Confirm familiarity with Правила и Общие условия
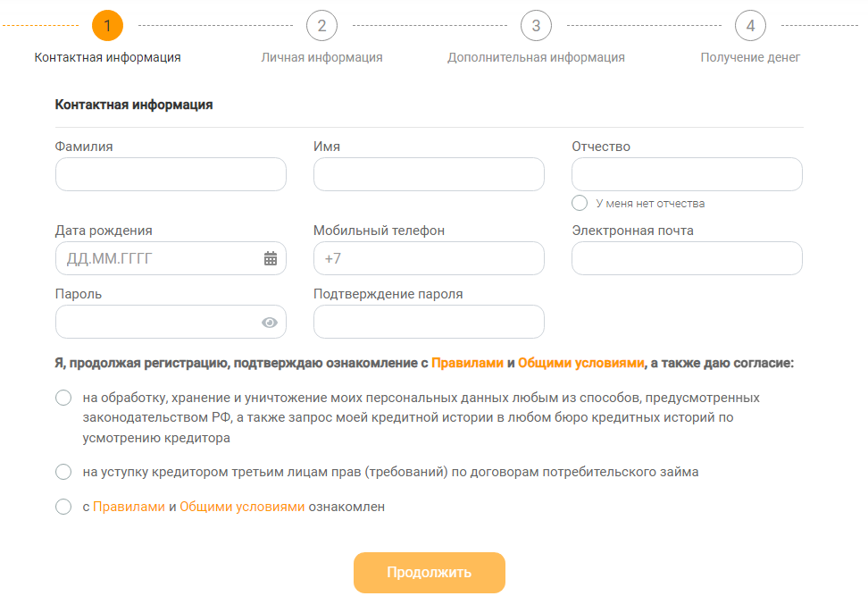 (x=63, y=507)
